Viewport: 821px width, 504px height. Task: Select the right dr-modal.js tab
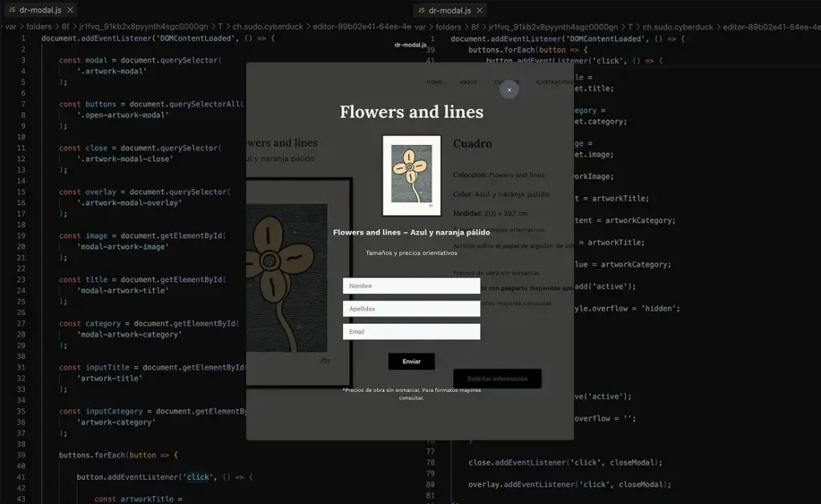(449, 10)
